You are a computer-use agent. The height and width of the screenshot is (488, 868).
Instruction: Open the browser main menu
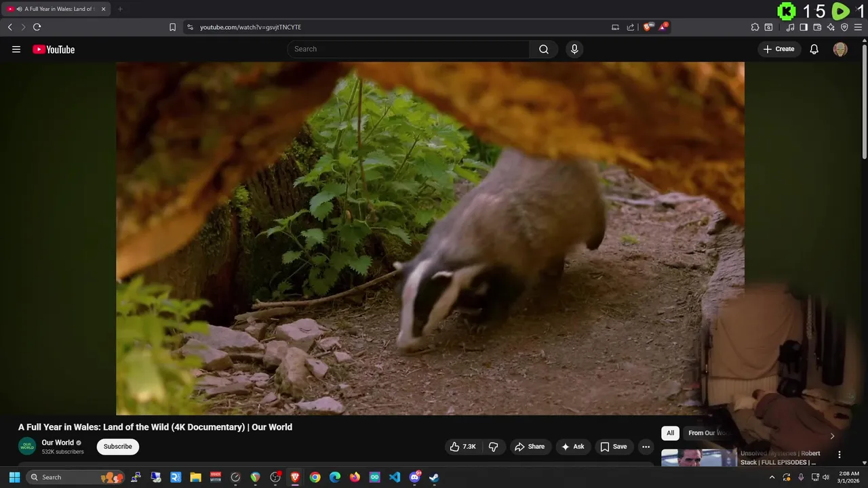click(x=858, y=27)
